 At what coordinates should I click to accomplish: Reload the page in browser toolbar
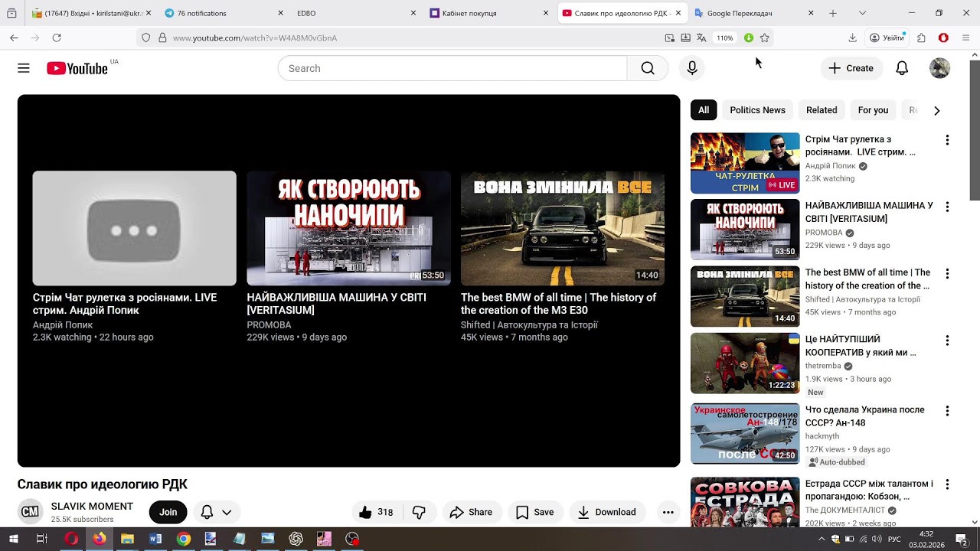(57, 37)
